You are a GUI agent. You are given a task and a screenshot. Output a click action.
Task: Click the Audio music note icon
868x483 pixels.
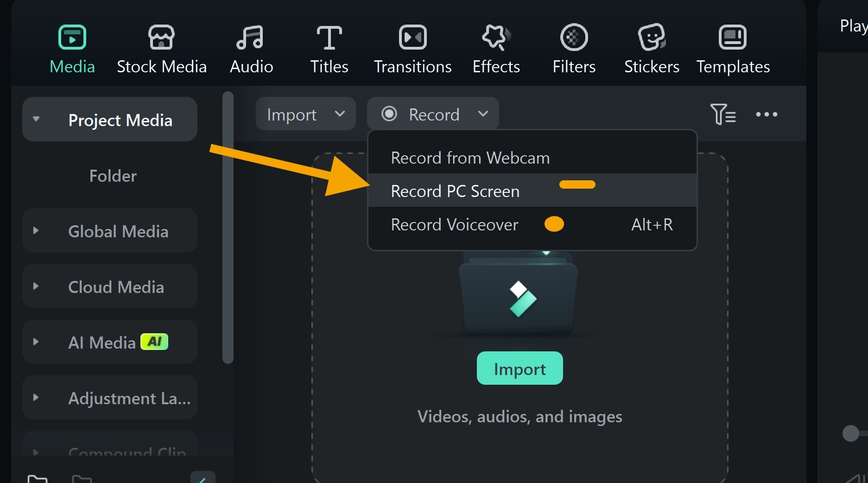coord(250,38)
